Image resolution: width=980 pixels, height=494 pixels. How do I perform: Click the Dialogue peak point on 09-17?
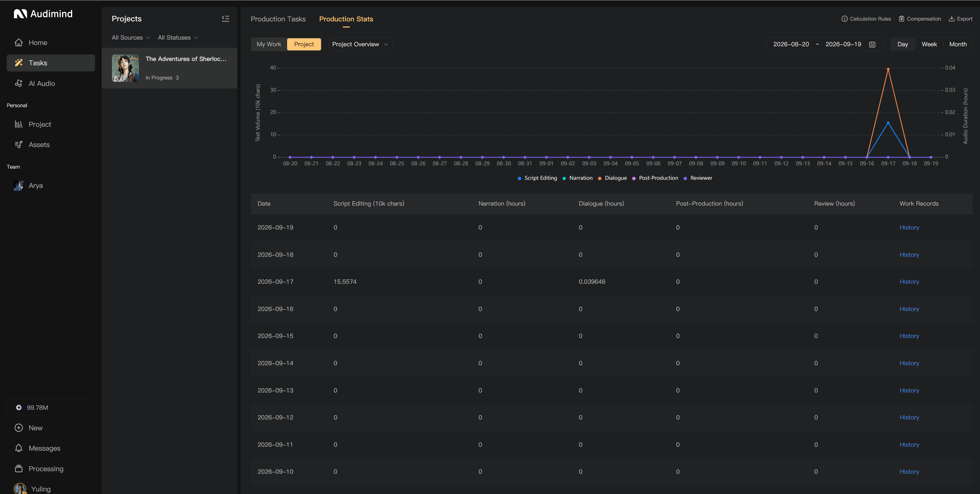888,69
